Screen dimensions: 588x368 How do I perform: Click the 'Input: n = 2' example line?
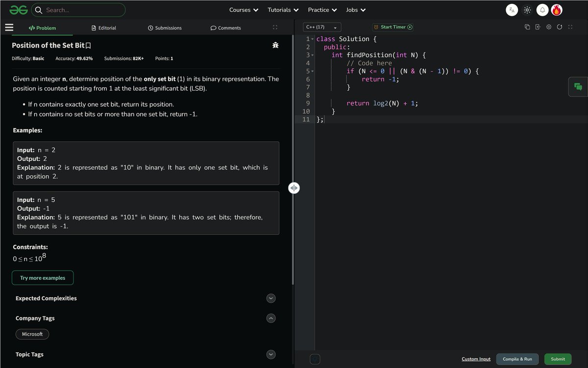[x=36, y=150]
